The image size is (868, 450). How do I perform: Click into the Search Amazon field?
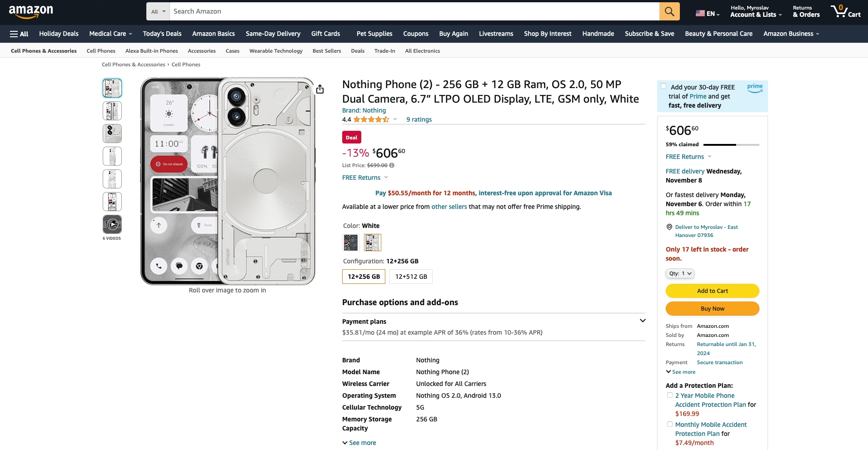point(414,11)
